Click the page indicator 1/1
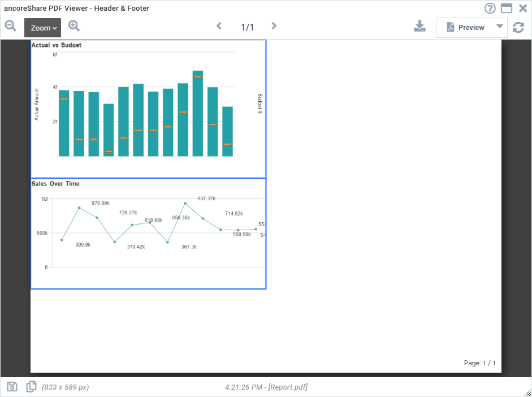 247,28
